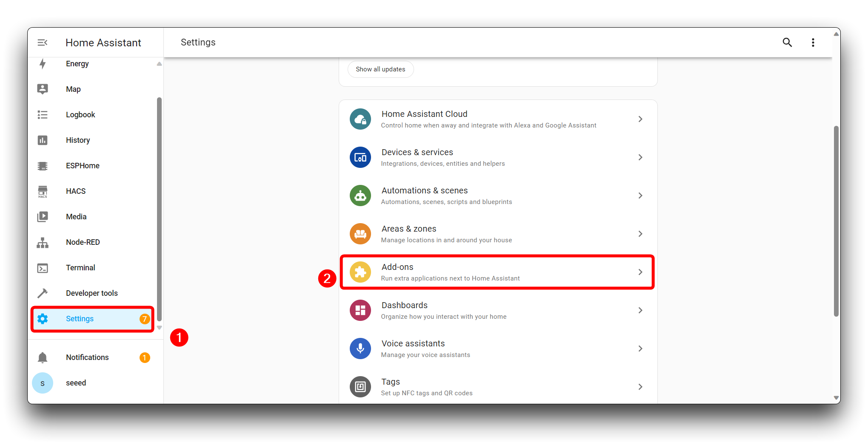Click the Add-ons puzzle piece icon
The height and width of the screenshot is (445, 868).
(360, 272)
